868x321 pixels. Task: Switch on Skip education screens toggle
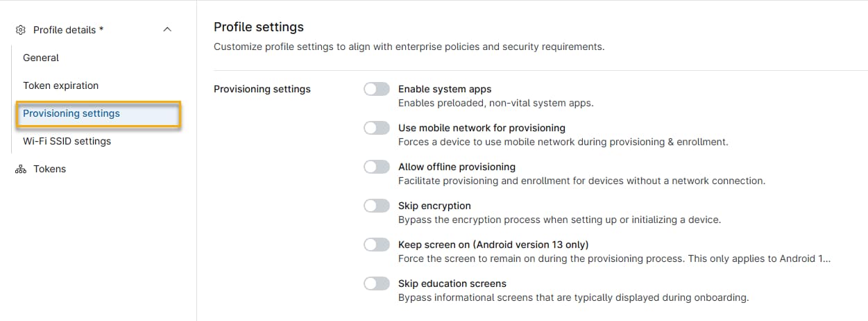(377, 283)
